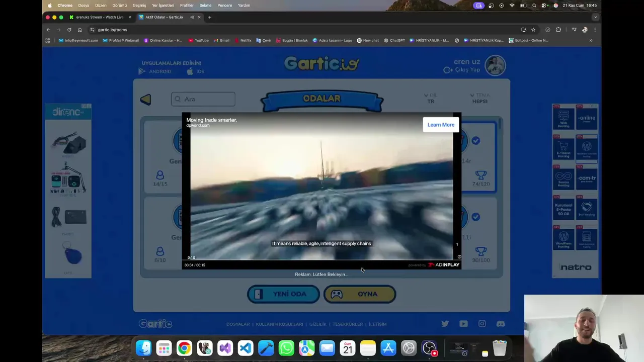Click the AdInPlay logo on the ad

click(443, 265)
